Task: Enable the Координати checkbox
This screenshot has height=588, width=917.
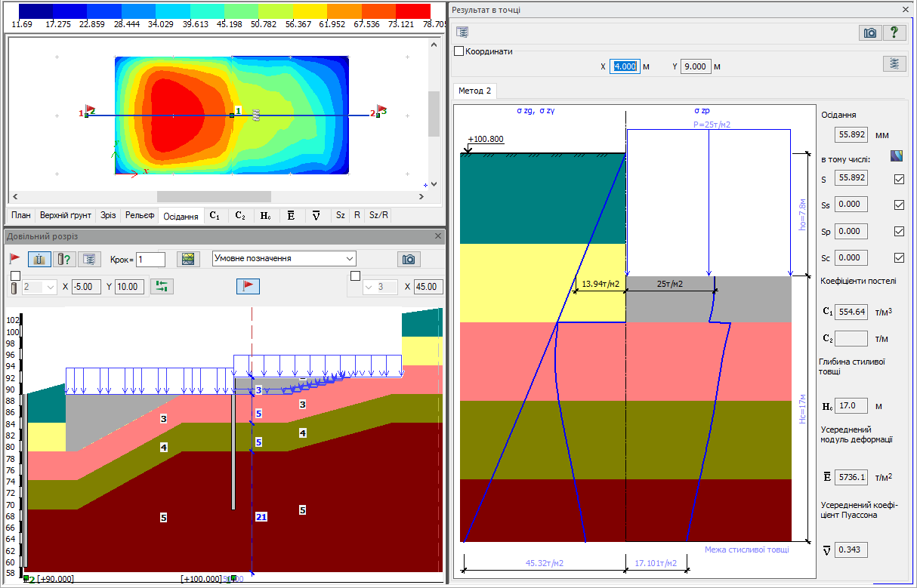Action: (x=458, y=51)
